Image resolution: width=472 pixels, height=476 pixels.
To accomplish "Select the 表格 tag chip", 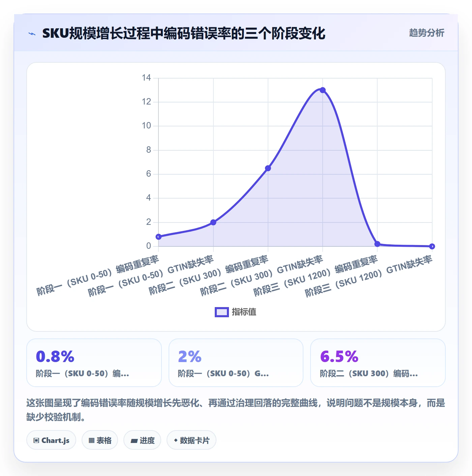I will (x=100, y=440).
